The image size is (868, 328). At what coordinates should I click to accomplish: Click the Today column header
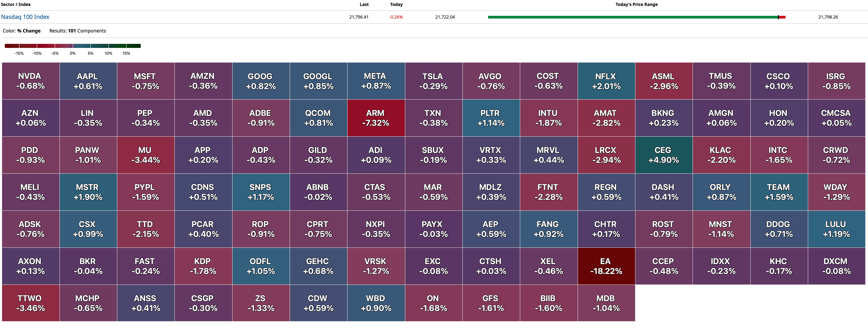pyautogui.click(x=396, y=4)
